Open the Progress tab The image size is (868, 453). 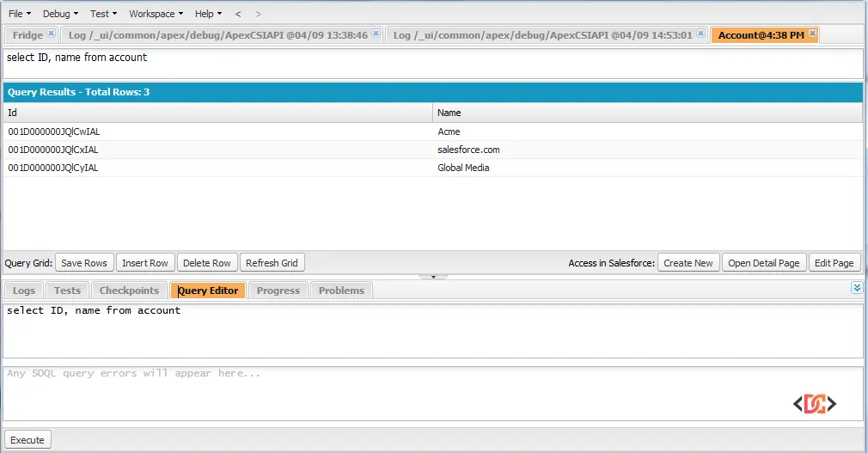[x=278, y=291]
